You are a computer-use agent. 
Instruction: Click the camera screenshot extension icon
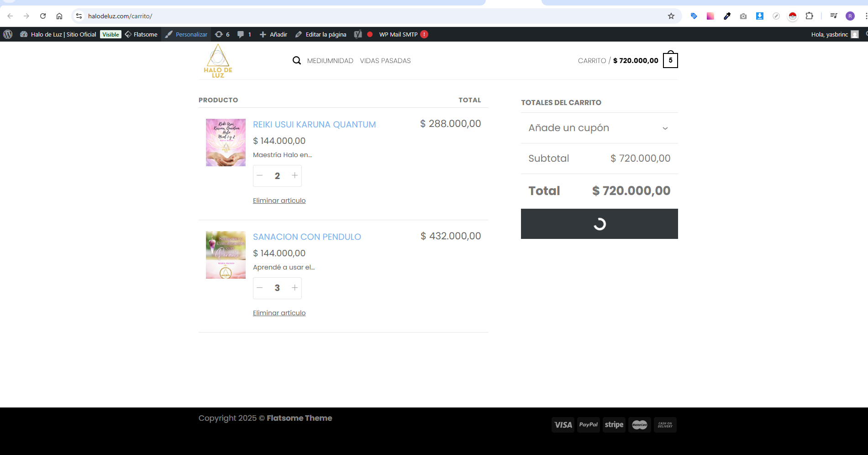point(743,16)
